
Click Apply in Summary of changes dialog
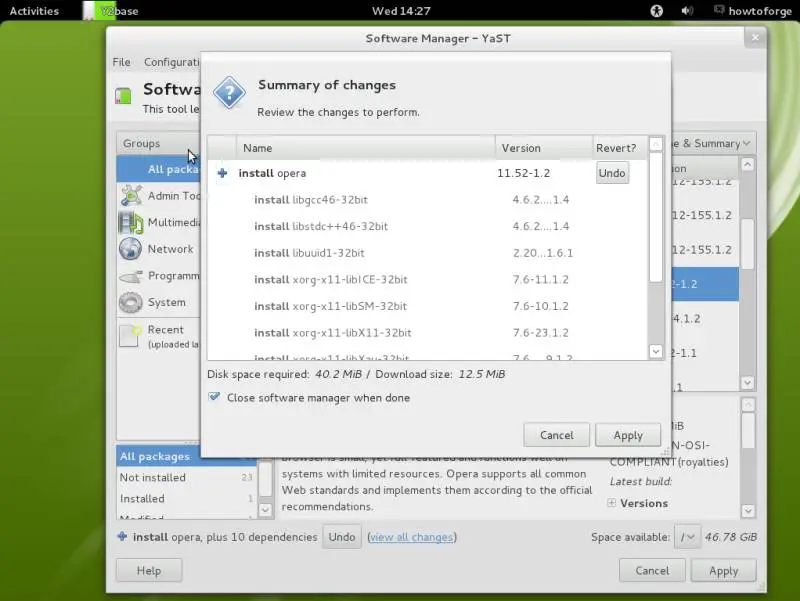click(628, 435)
